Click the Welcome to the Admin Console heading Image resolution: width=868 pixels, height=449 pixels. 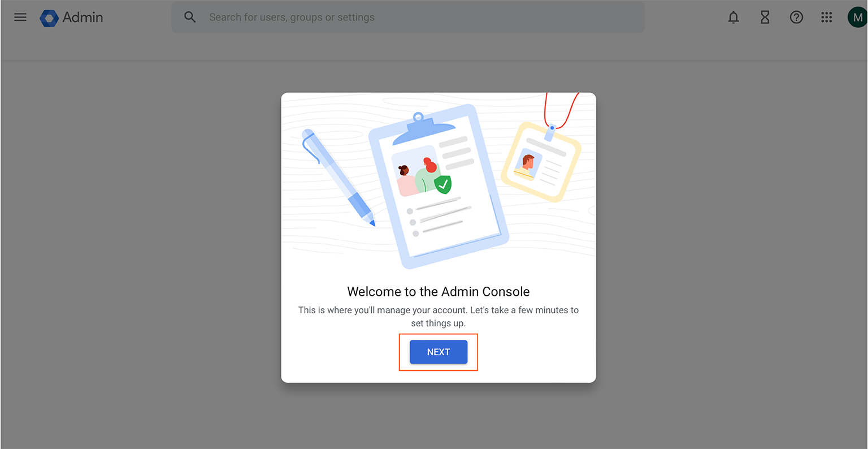point(439,292)
